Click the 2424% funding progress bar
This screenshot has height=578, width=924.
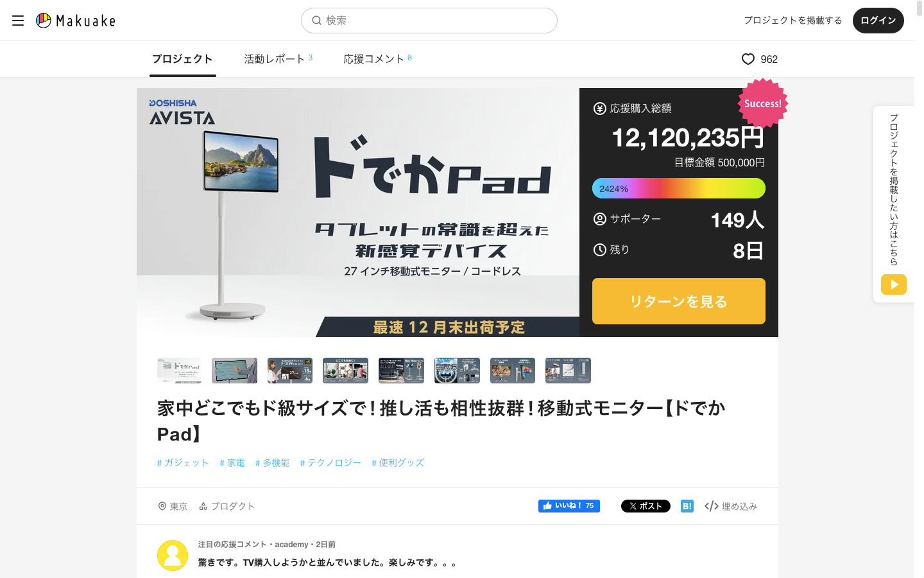(678, 188)
